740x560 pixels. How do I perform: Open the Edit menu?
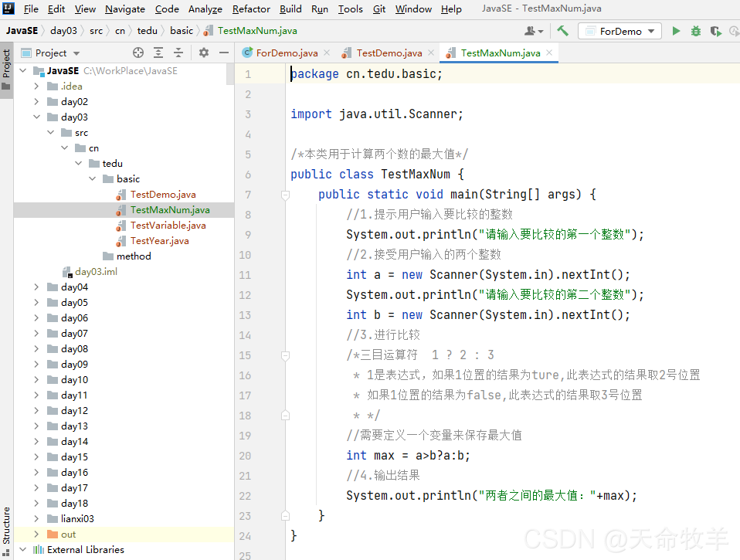pyautogui.click(x=56, y=9)
